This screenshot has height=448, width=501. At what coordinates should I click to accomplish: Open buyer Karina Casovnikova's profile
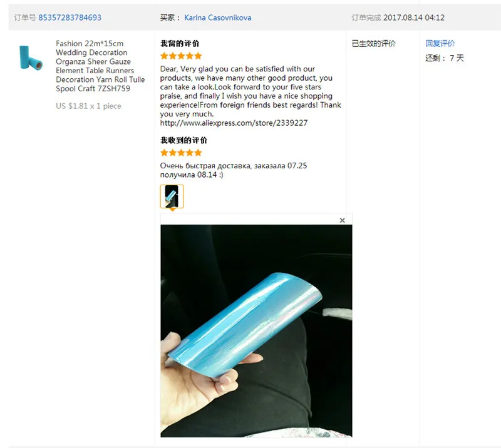pyautogui.click(x=217, y=18)
